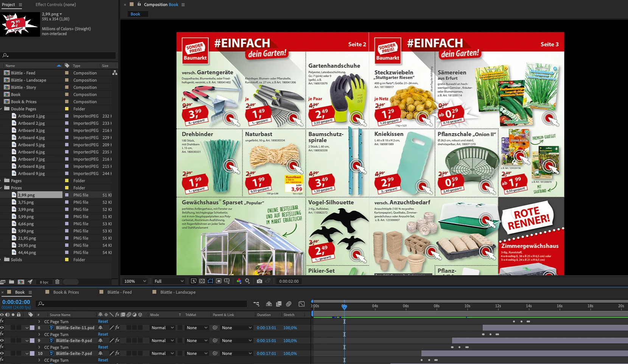This screenshot has width=628, height=364.
Task: Hide layer 9 Blättle-Seite-9.psd with eye icon
Action: point(2,341)
